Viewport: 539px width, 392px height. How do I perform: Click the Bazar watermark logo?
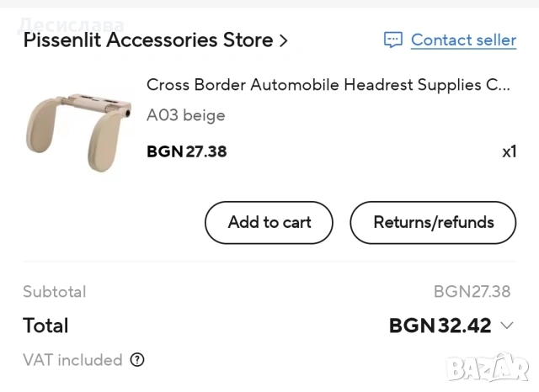[487, 368]
